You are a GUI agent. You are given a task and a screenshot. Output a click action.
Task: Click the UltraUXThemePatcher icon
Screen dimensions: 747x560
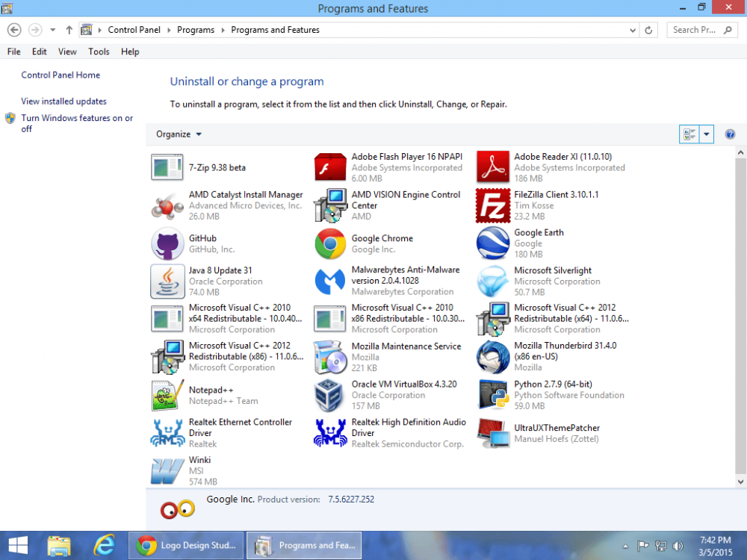tap(492, 433)
